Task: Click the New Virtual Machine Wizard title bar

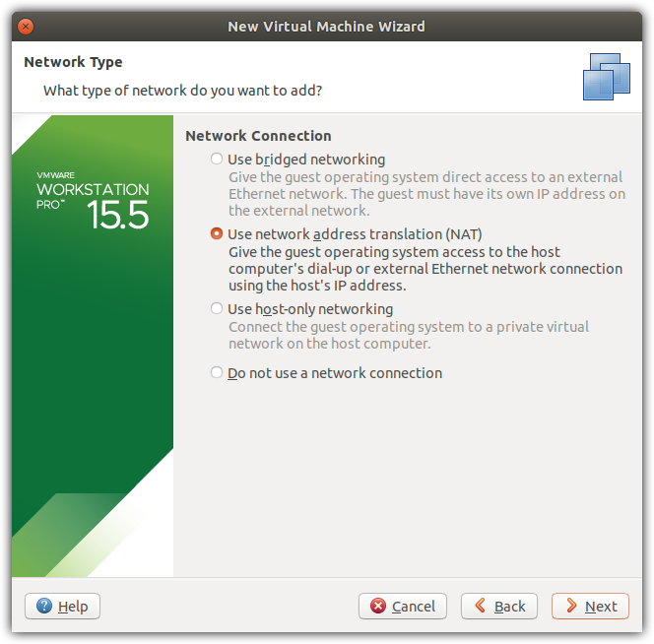Action: 327,27
